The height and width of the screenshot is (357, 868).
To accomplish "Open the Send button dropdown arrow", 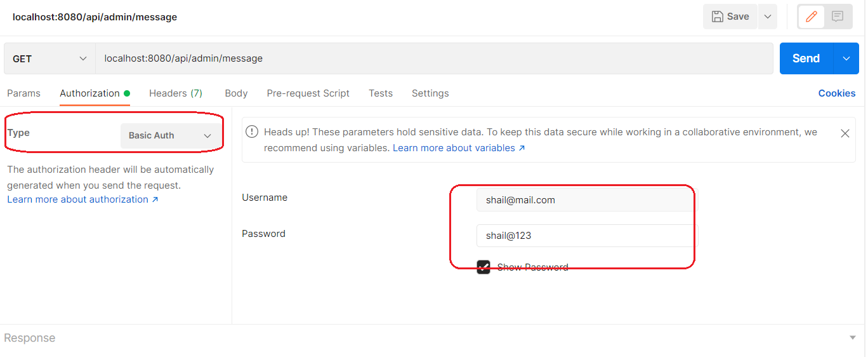I will (846, 58).
